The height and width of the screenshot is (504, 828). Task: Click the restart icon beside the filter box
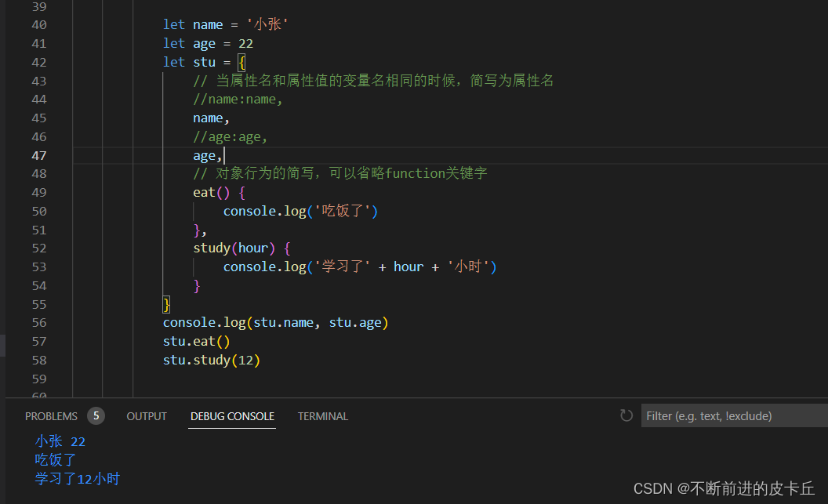626,415
